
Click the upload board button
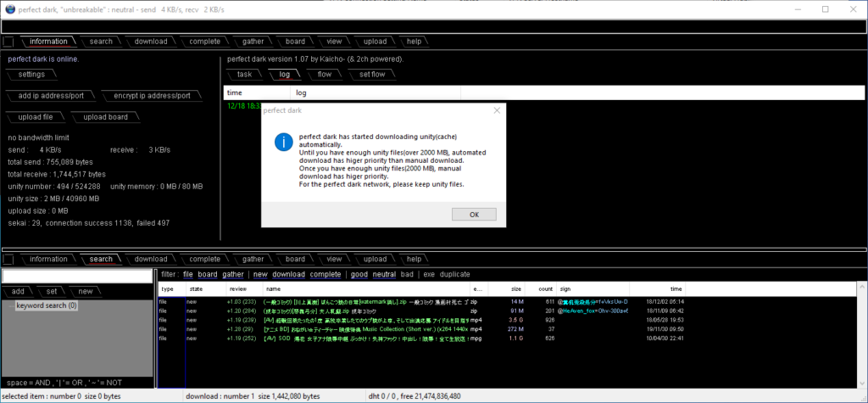click(105, 117)
